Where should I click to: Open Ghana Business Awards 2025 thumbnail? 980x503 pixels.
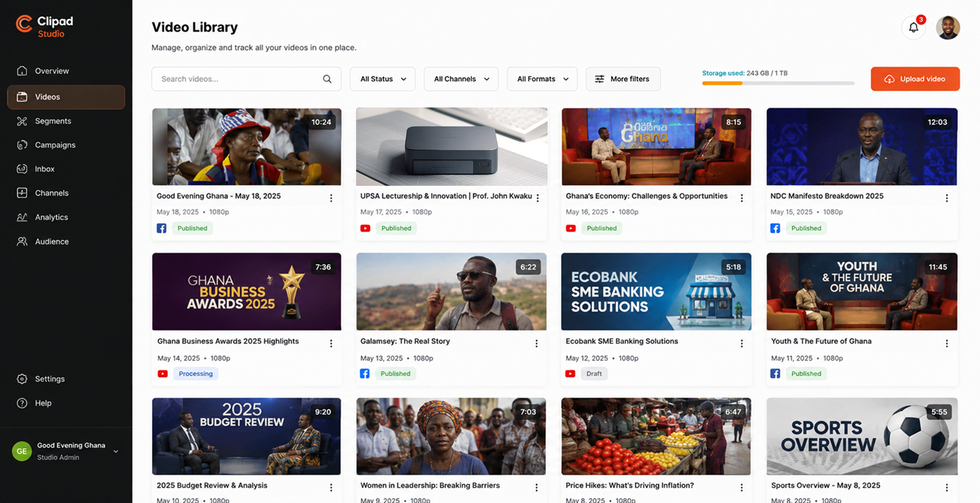pos(246,292)
